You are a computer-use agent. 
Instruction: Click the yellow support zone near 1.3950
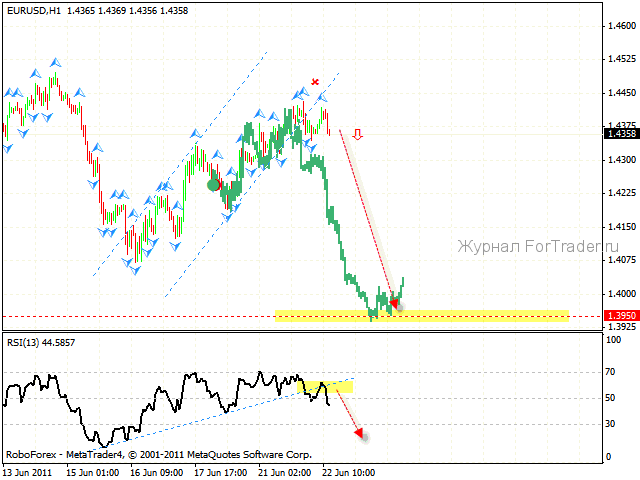[422, 316]
